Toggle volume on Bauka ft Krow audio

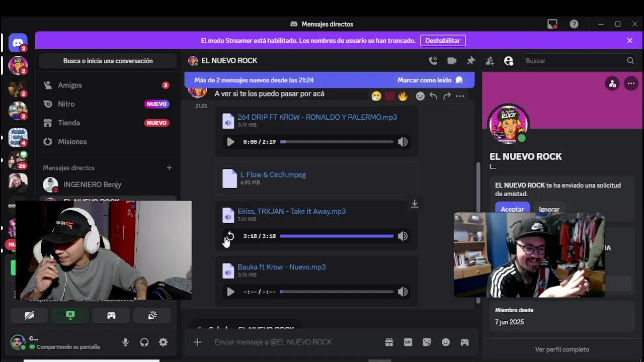coord(403,292)
